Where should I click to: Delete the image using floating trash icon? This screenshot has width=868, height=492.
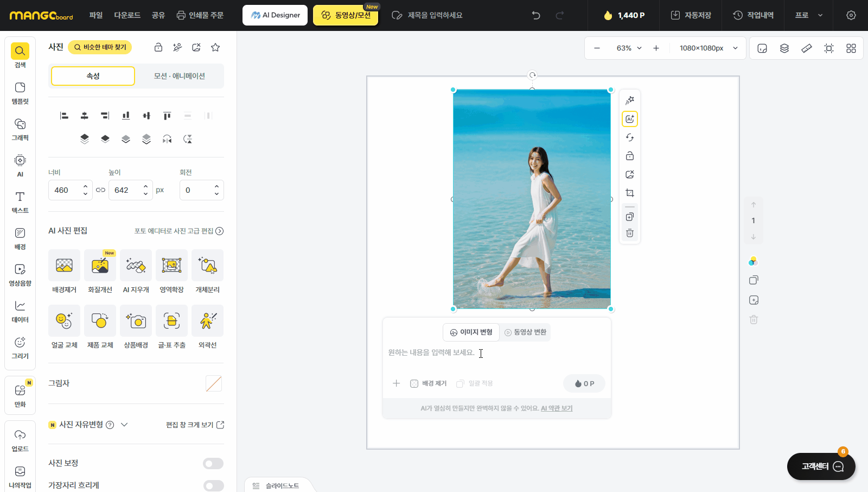[630, 233]
